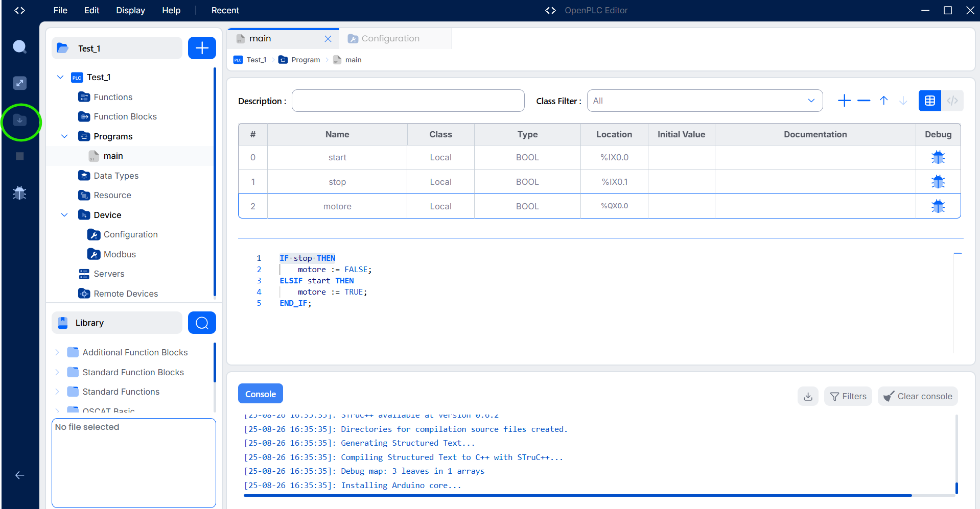Switch to the Configuration tab
Viewport: 980px width, 509px height.
(x=395, y=39)
